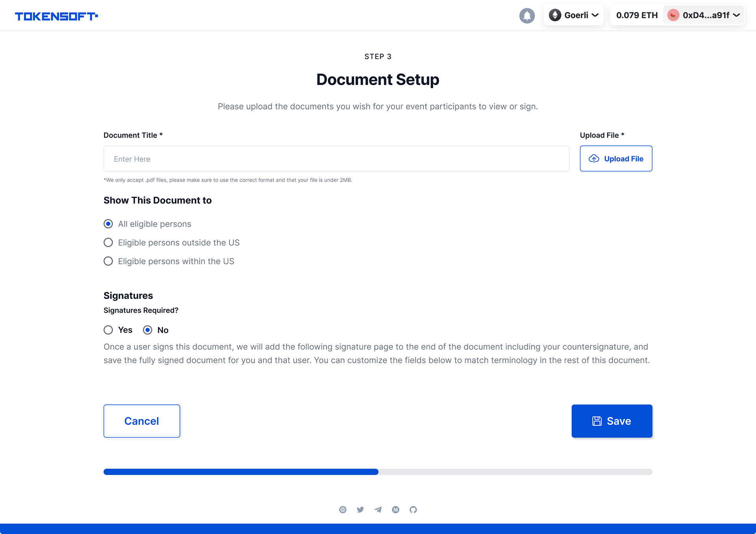
Task: Select Eligible persons outside the US
Action: (108, 243)
